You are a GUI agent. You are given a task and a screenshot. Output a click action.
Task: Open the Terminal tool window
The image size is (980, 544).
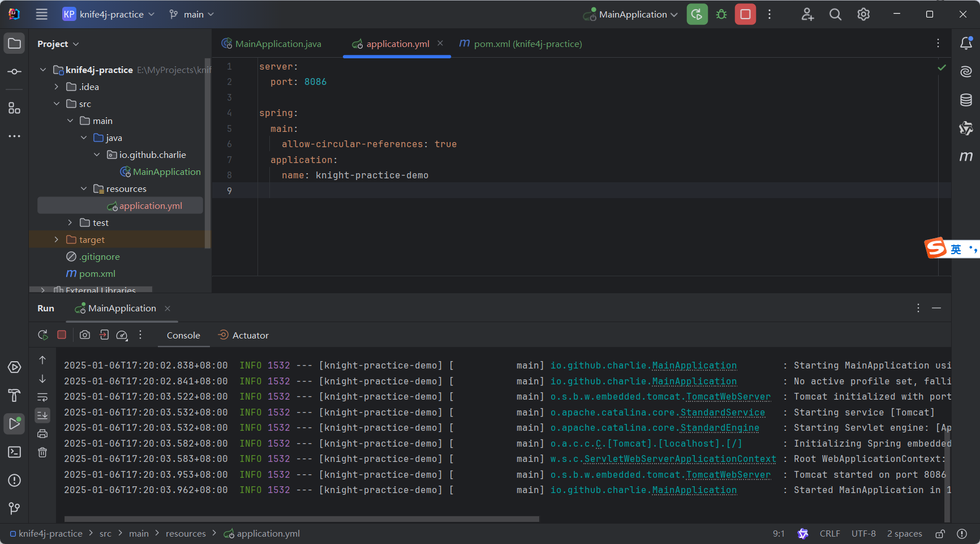coord(14,452)
